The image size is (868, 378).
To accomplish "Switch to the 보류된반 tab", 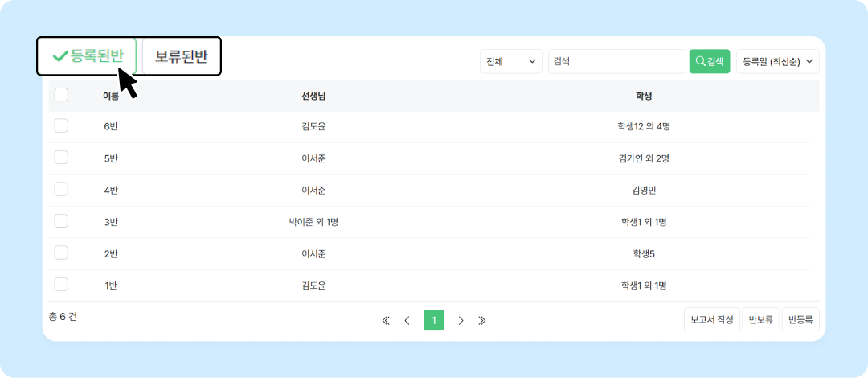I will 181,56.
